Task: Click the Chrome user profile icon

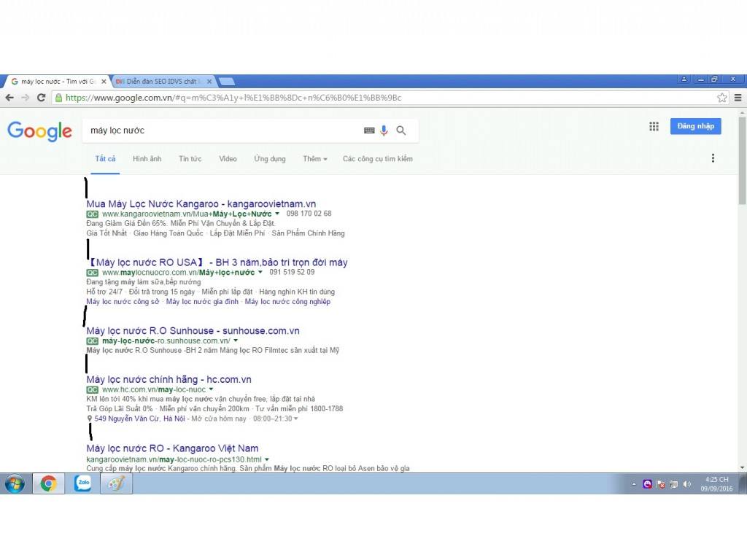Action: (684, 79)
